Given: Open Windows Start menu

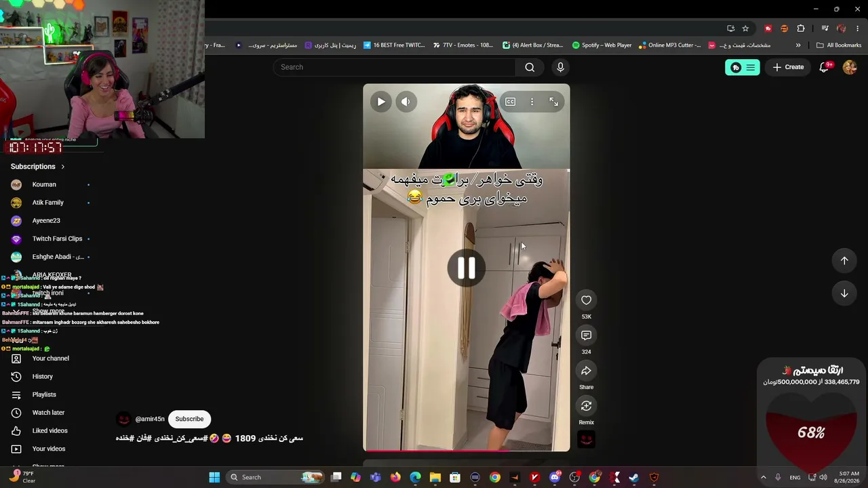Looking at the screenshot, I should (x=214, y=477).
